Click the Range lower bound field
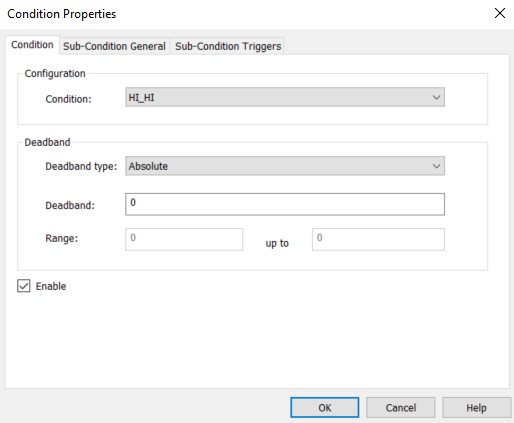Viewport: 514px width, 423px height. point(184,239)
